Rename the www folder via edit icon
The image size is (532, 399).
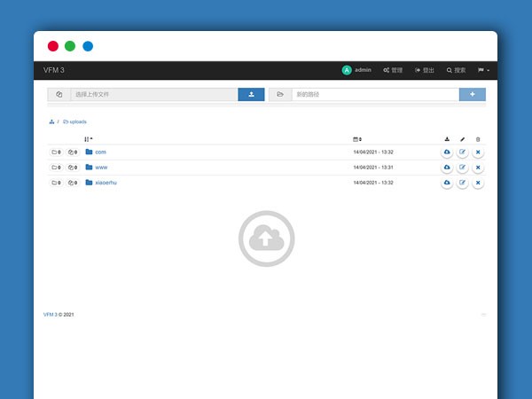point(462,168)
